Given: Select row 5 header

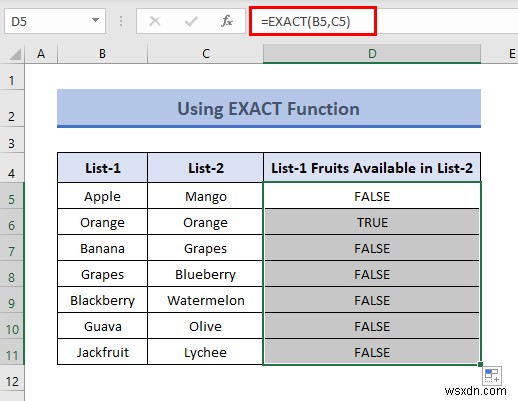Looking at the screenshot, I should (12, 196).
